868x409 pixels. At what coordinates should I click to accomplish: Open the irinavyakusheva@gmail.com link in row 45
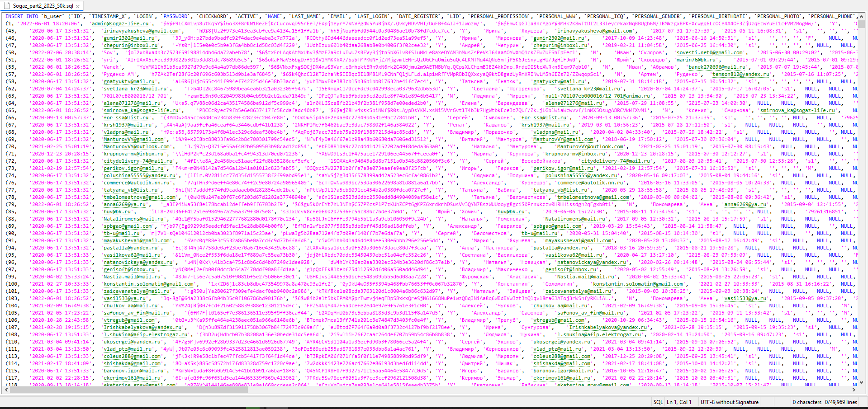(141, 31)
